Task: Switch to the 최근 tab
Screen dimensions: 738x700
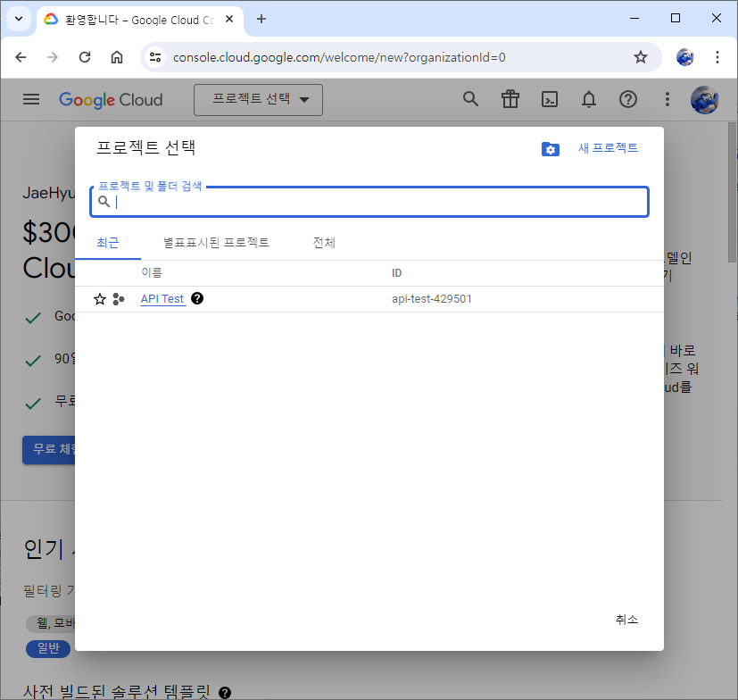Action: pos(108,243)
